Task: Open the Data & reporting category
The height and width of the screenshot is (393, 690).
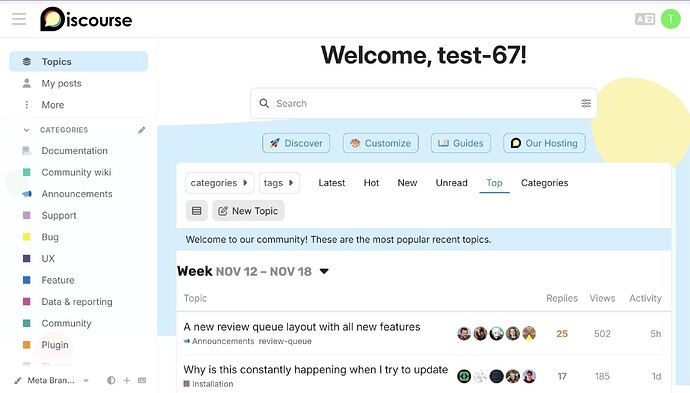Action: coord(78,301)
